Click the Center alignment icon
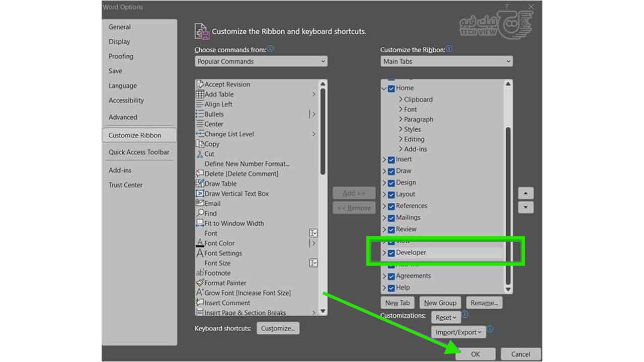 [x=200, y=124]
